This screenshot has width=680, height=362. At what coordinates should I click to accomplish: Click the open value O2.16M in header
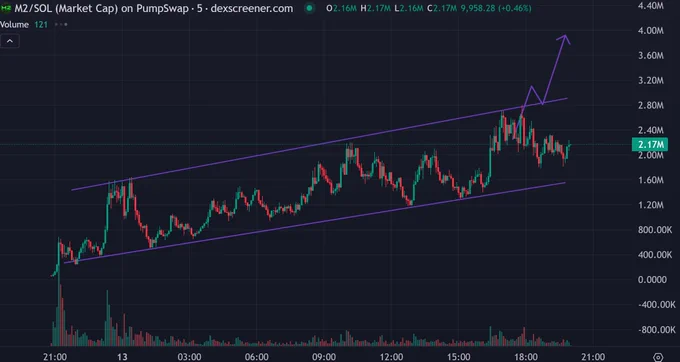coord(341,8)
